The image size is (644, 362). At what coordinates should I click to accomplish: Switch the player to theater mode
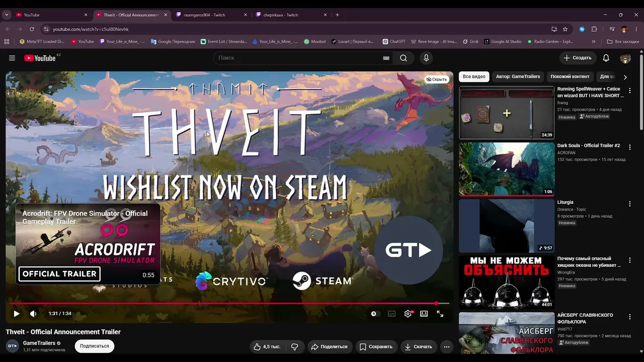point(424,314)
